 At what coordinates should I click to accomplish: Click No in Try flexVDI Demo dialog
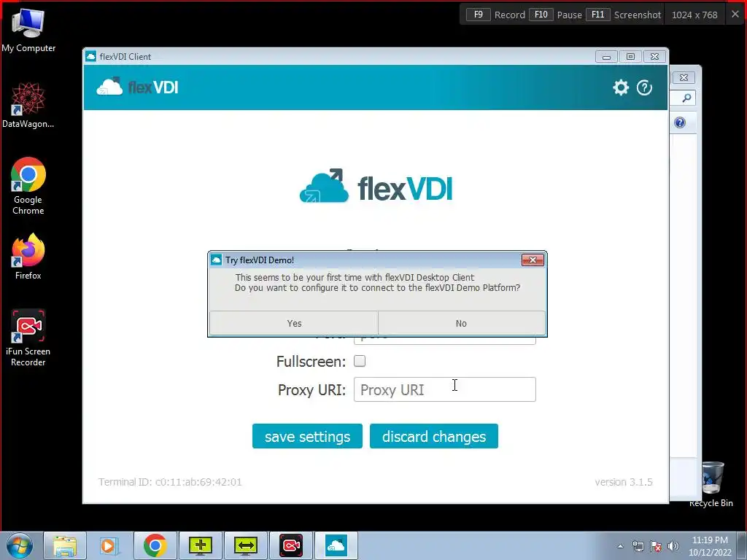tap(461, 323)
